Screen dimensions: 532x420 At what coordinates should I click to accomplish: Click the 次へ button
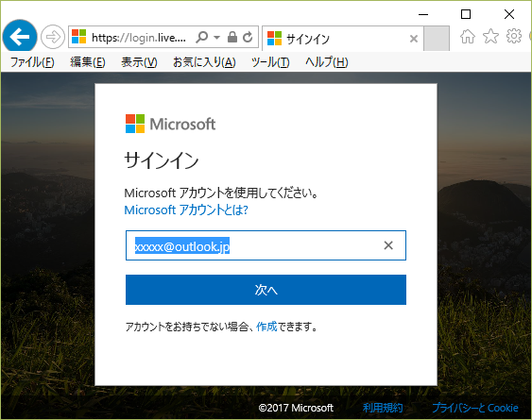[x=266, y=290]
